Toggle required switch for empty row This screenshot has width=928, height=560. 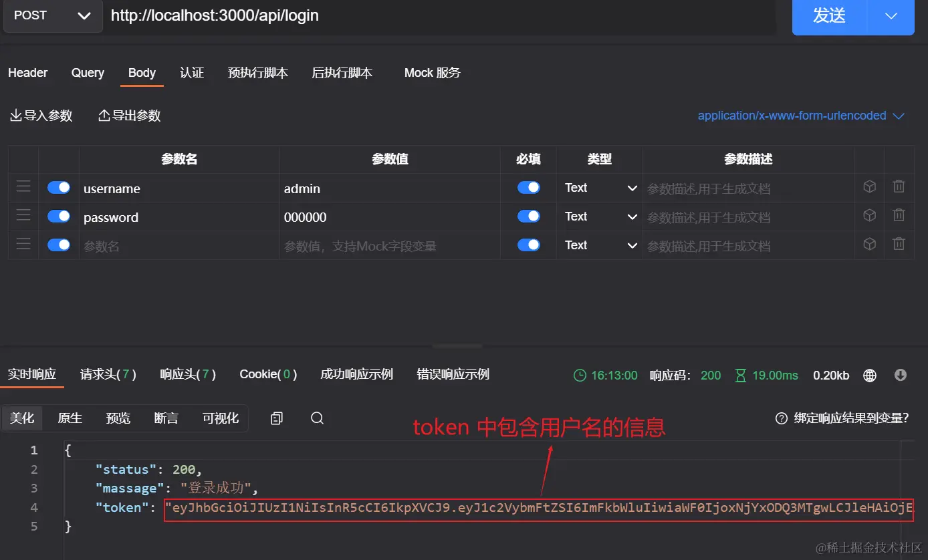[x=529, y=245]
